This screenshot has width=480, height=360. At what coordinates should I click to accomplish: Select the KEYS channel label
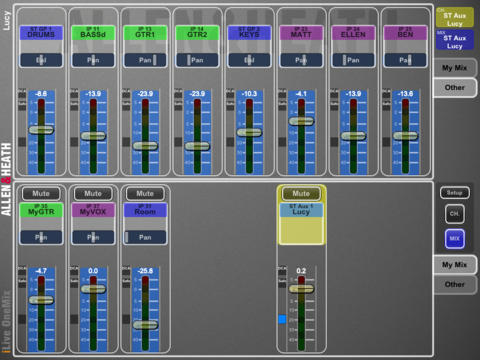click(x=249, y=33)
